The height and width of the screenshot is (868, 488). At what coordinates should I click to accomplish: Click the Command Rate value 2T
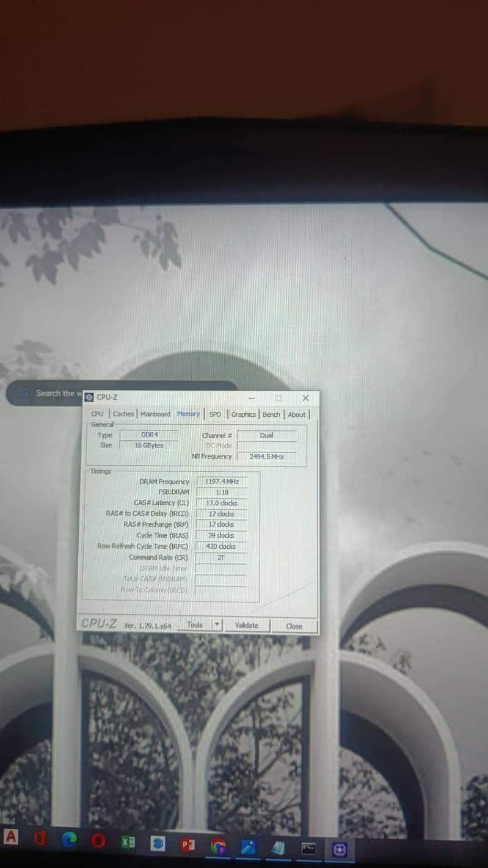[x=222, y=557]
